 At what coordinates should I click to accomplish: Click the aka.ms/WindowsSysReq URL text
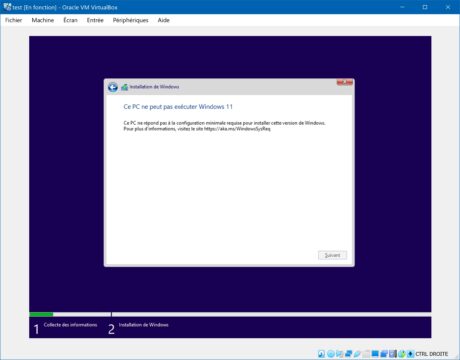pyautogui.click(x=237, y=129)
